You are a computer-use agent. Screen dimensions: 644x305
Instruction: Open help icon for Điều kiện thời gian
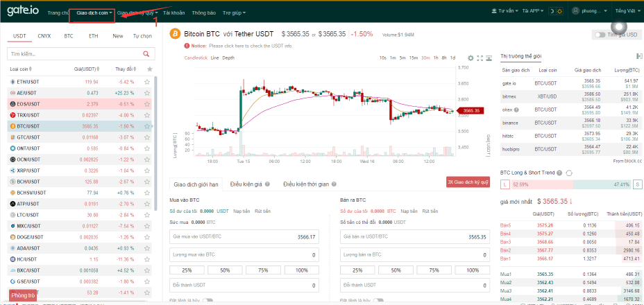tap(334, 184)
